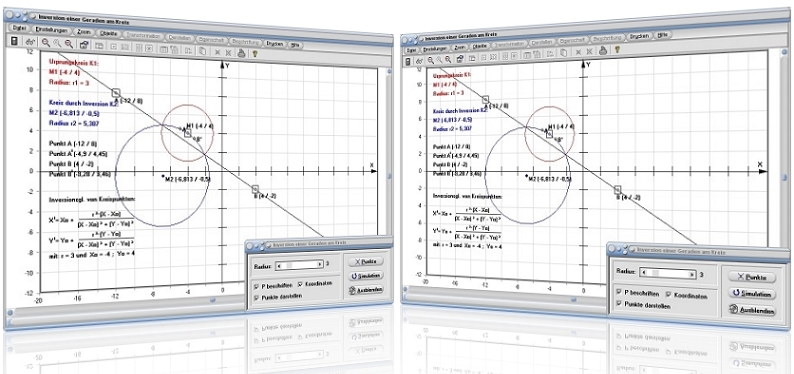This screenshot has height=374, width=794.
Task: Click point handle A (-12 / 8) in right graph
Action: pos(486,100)
